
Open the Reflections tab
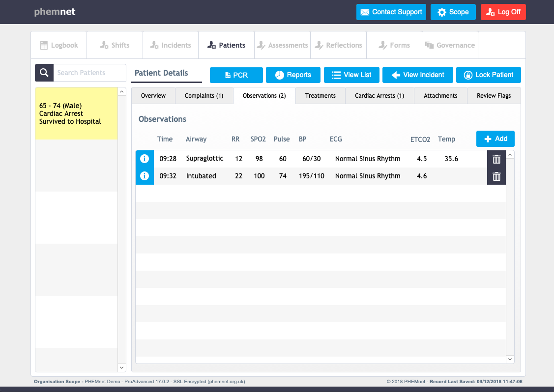tap(339, 45)
